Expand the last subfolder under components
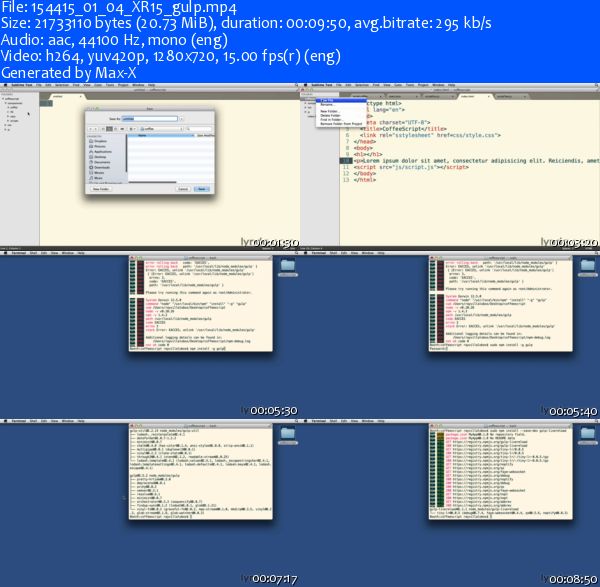Image resolution: width=600 pixels, height=587 pixels. click(8, 121)
